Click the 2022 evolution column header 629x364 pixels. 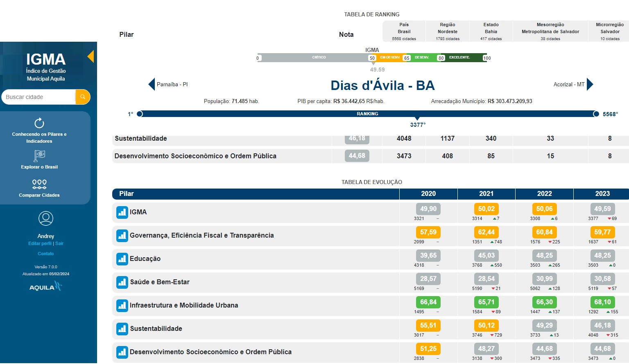(x=544, y=194)
